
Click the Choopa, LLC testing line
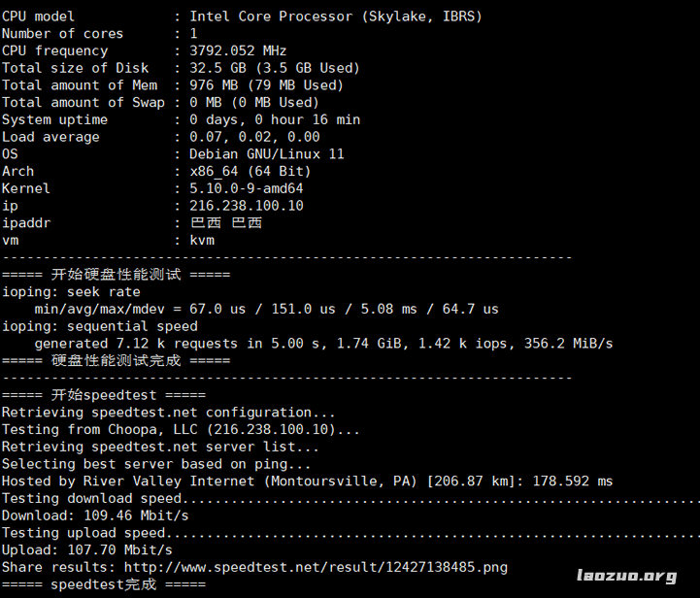(181, 429)
